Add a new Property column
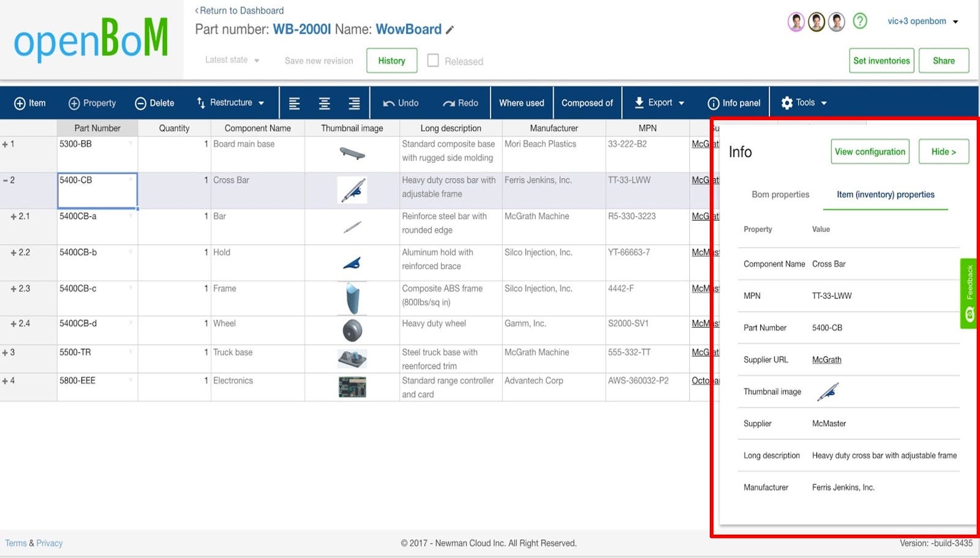Viewport: 980px width, 558px height. point(92,103)
